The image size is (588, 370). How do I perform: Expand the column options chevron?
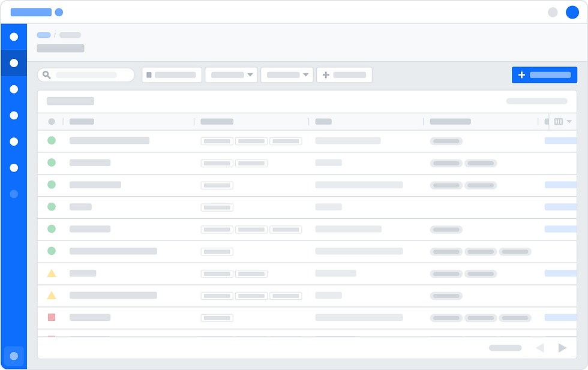[x=570, y=121]
